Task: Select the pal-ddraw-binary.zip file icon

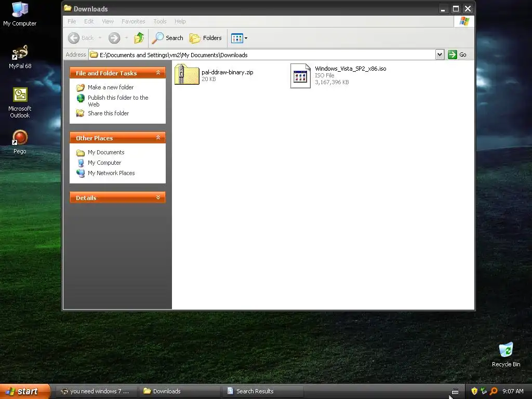Action: click(187, 74)
